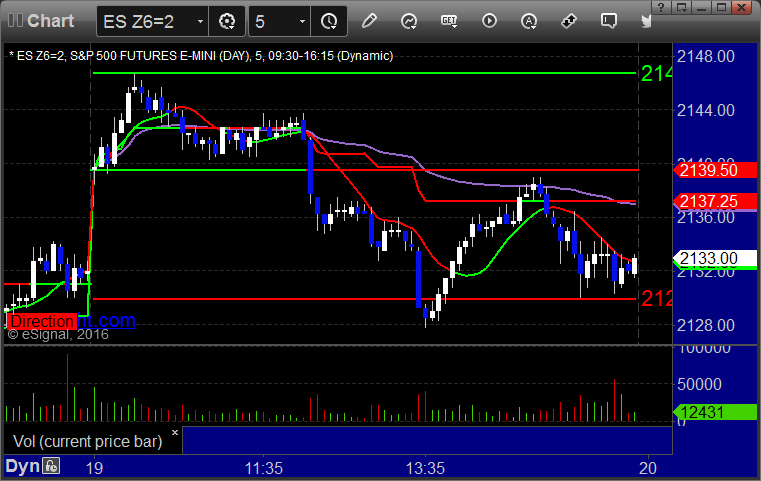Click the 2128.00 price scale label
761x481 pixels.
click(706, 325)
